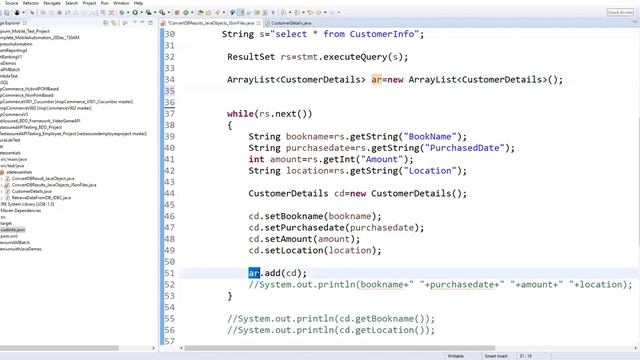Open the Debug button dropdown arrow

pyautogui.click(x=128, y=12)
